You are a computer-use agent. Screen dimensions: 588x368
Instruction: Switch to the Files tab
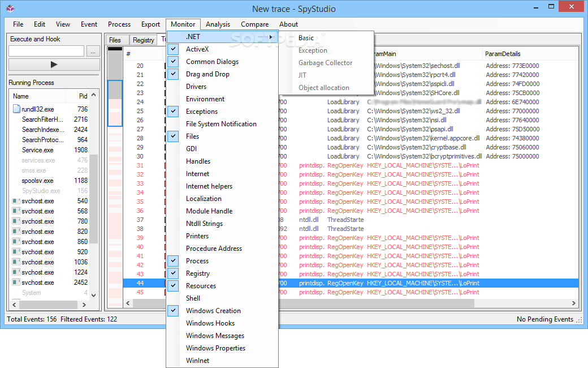pos(115,40)
